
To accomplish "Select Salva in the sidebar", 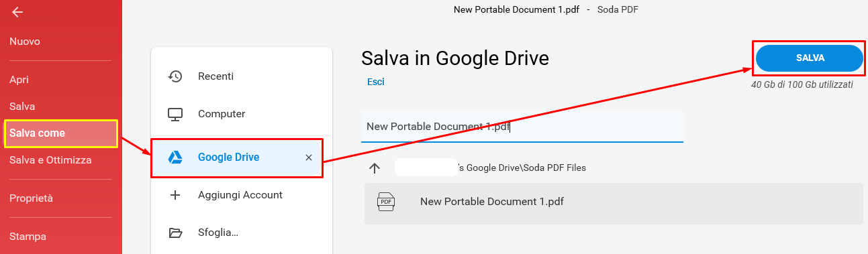I will (x=22, y=107).
